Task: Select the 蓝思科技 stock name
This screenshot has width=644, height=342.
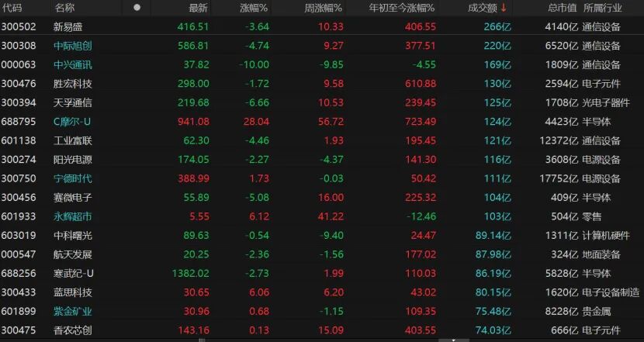Action: pyautogui.click(x=73, y=292)
